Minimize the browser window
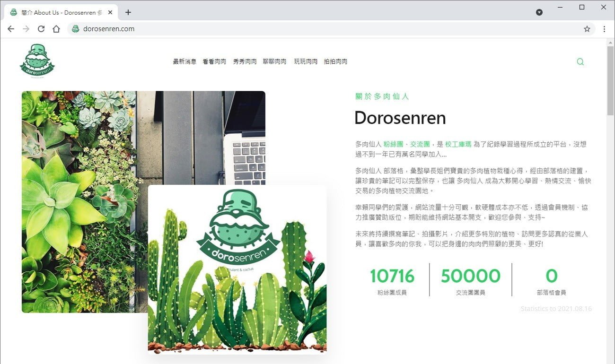Viewport: 615px width, 364px height. [x=560, y=7]
